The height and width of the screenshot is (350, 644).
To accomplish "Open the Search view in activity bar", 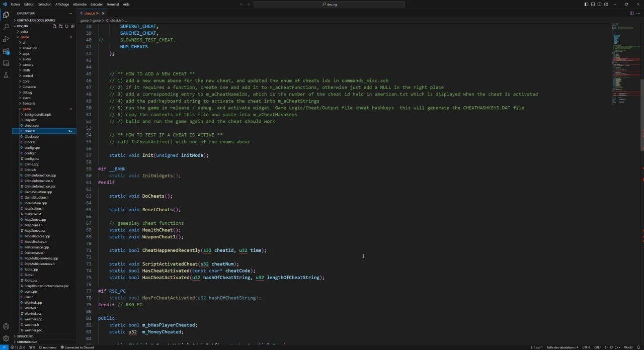I will [6, 27].
